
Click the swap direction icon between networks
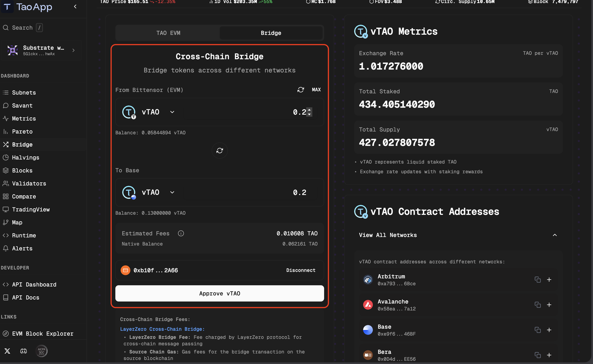[220, 151]
